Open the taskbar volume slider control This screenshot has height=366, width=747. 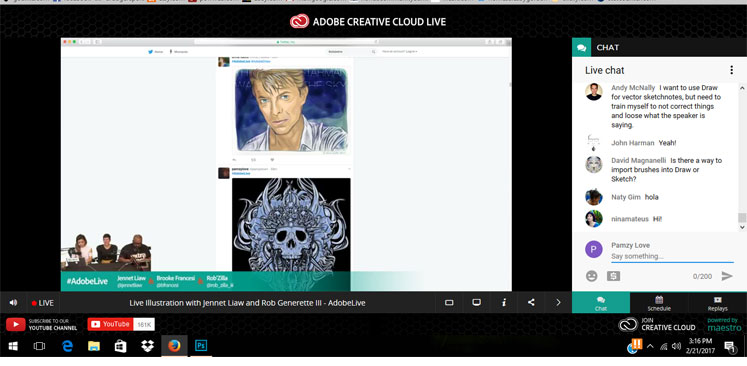point(676,346)
